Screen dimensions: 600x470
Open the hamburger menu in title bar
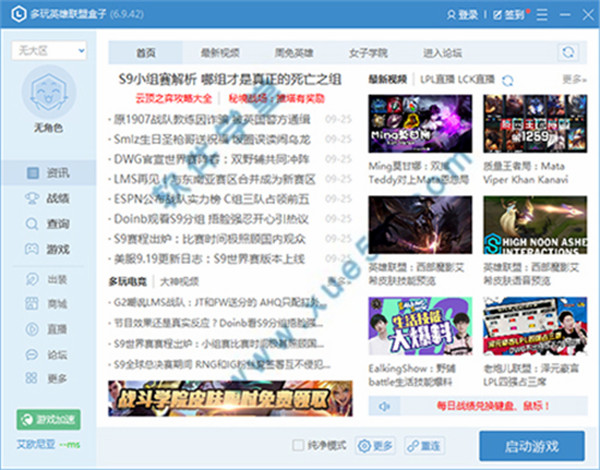[x=541, y=15]
